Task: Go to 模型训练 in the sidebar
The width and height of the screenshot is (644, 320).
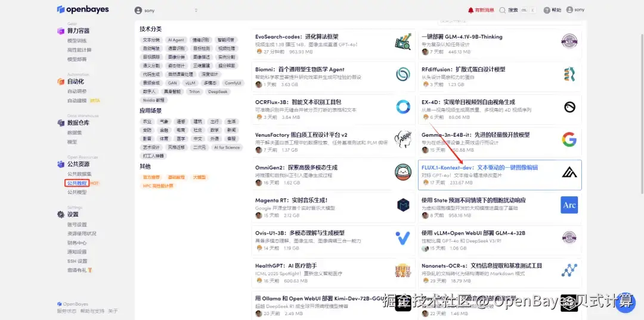Action: click(77, 41)
